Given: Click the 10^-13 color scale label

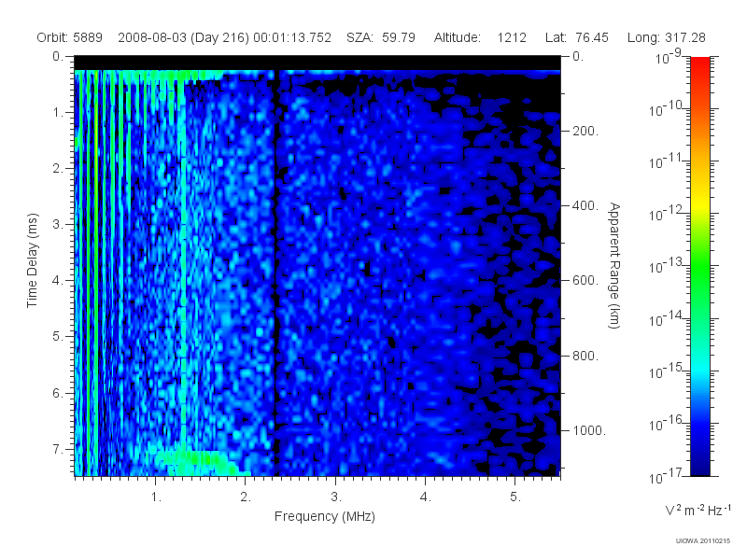Looking at the screenshot, I should [x=666, y=266].
